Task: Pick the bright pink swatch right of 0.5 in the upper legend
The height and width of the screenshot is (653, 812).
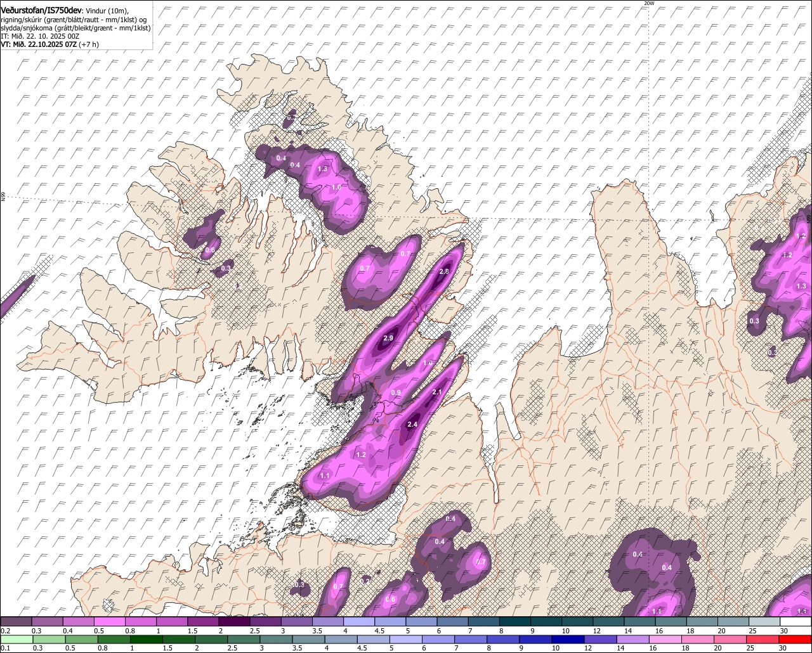Action: 110,621
